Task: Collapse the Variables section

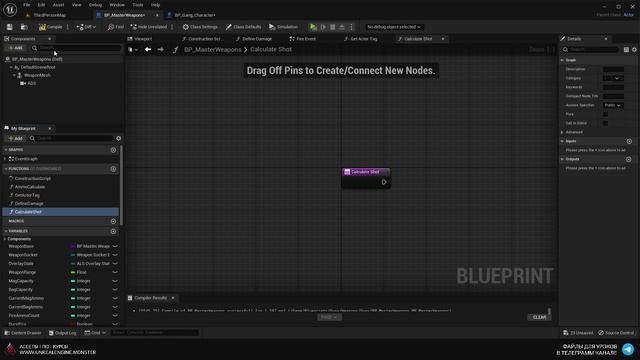Action: click(x=5, y=231)
